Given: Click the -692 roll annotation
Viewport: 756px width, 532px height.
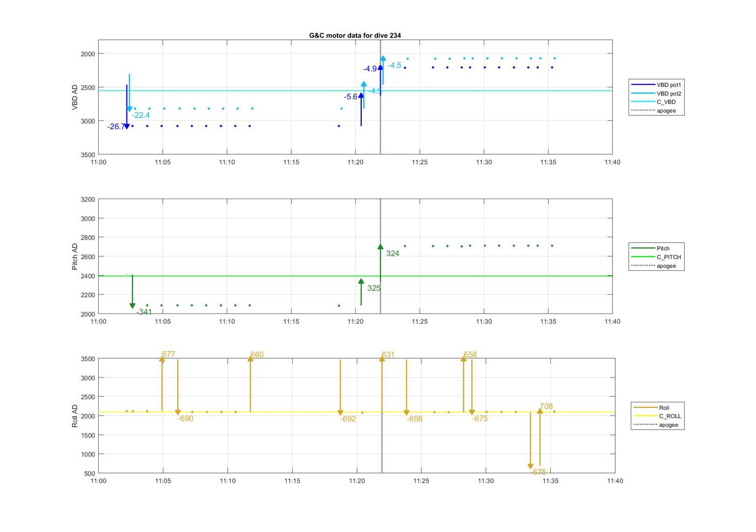Looking at the screenshot, I should coord(348,419).
